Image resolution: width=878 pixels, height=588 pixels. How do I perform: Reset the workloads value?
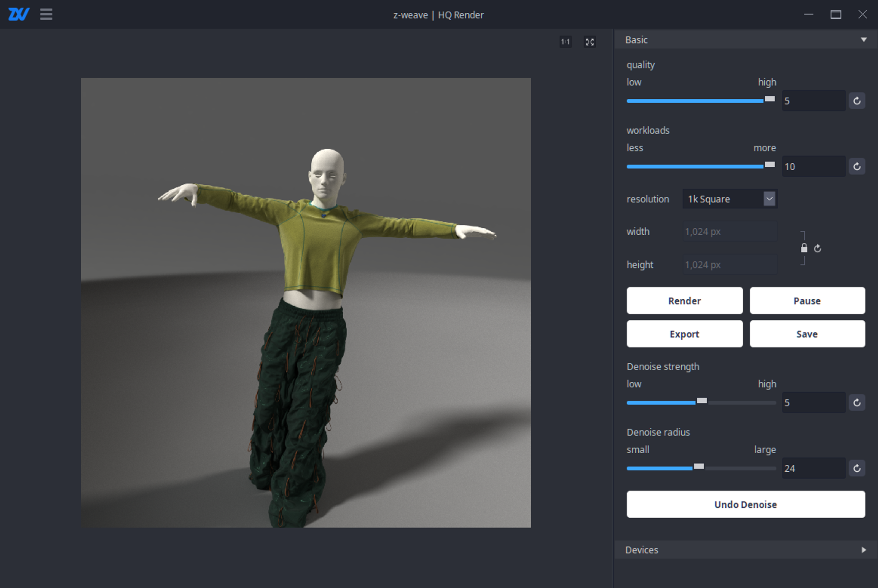click(x=856, y=167)
